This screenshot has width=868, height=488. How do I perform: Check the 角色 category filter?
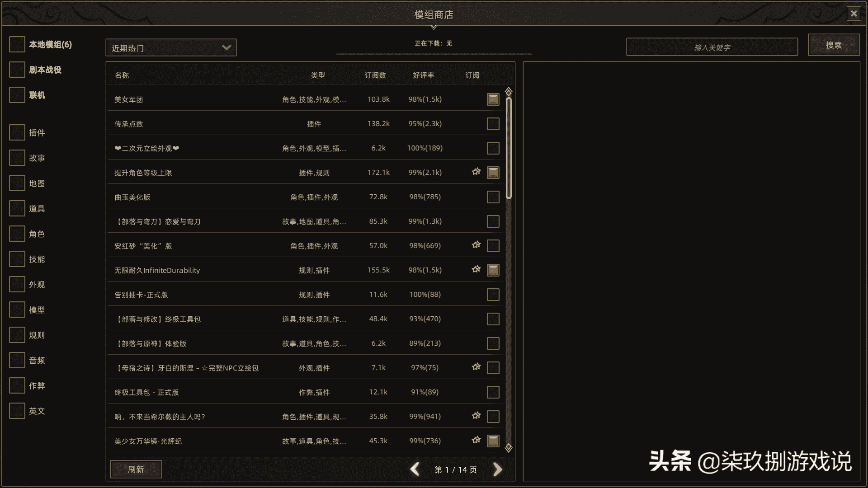[x=17, y=234]
